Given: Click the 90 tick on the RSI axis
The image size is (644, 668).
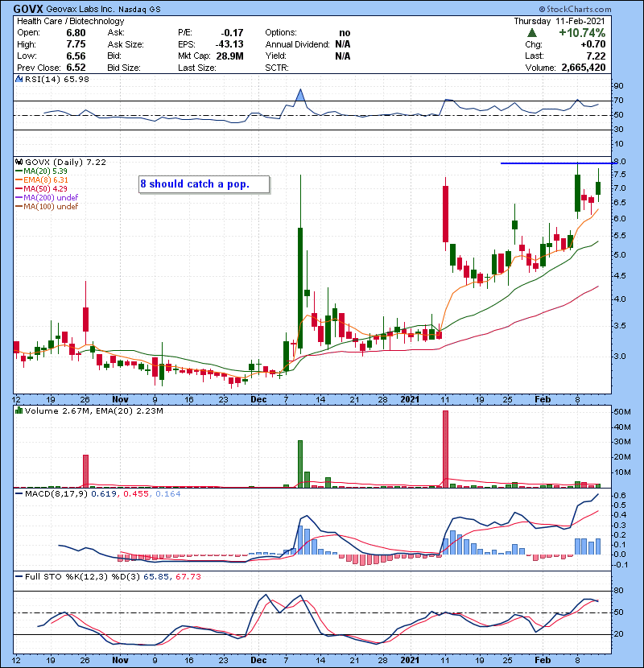Looking at the screenshot, I should pyautogui.click(x=618, y=86).
